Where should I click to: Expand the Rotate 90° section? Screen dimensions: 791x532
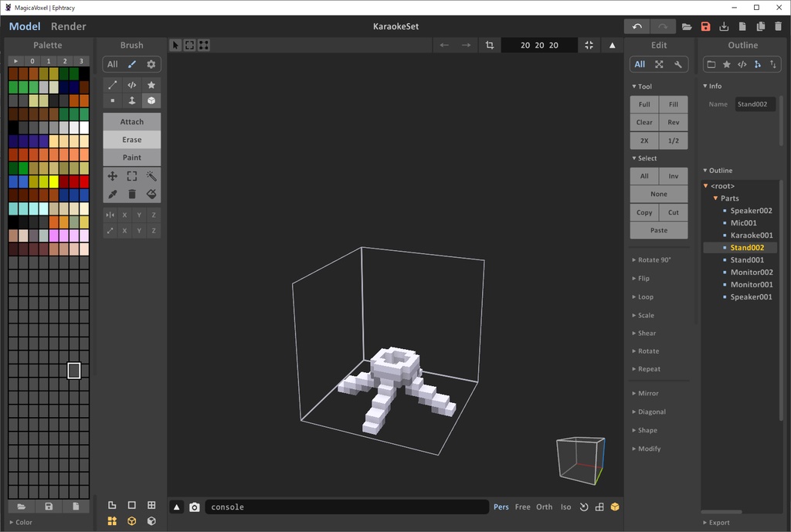pyautogui.click(x=651, y=259)
